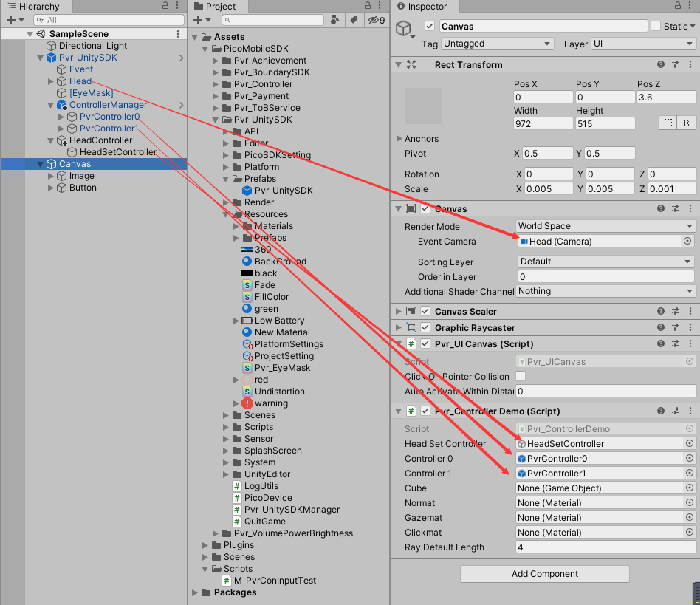This screenshot has width=700, height=605.
Task: Select the M_PvrConInputTest script
Action: 275,580
